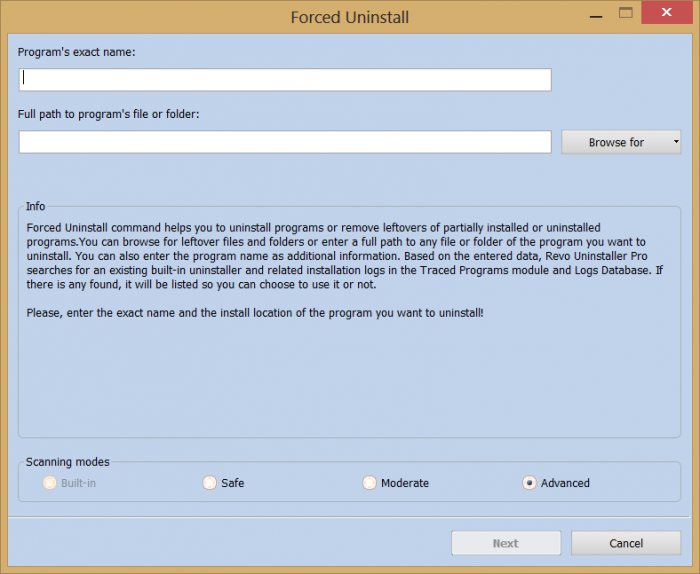Click the 'Full path to program's file or folder:' label

coord(108,114)
